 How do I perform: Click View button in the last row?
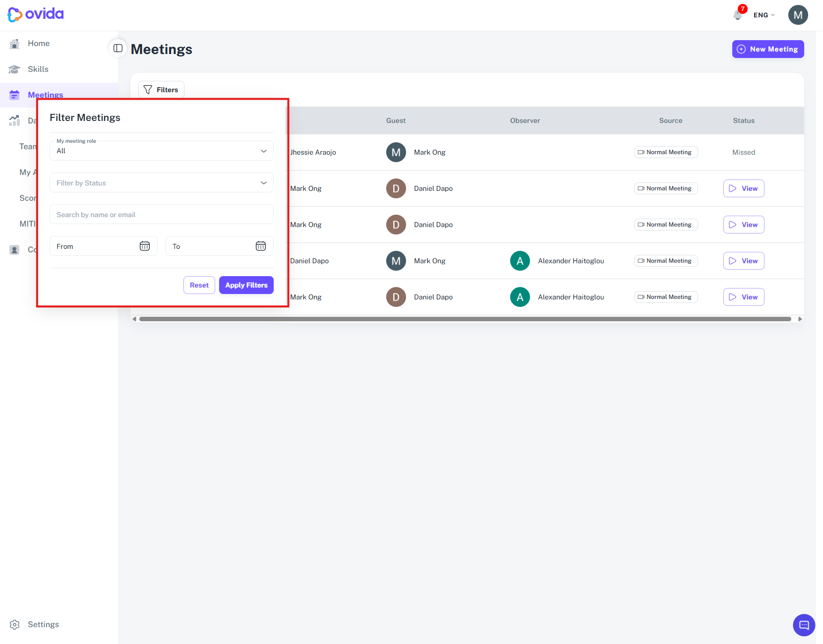click(x=744, y=297)
